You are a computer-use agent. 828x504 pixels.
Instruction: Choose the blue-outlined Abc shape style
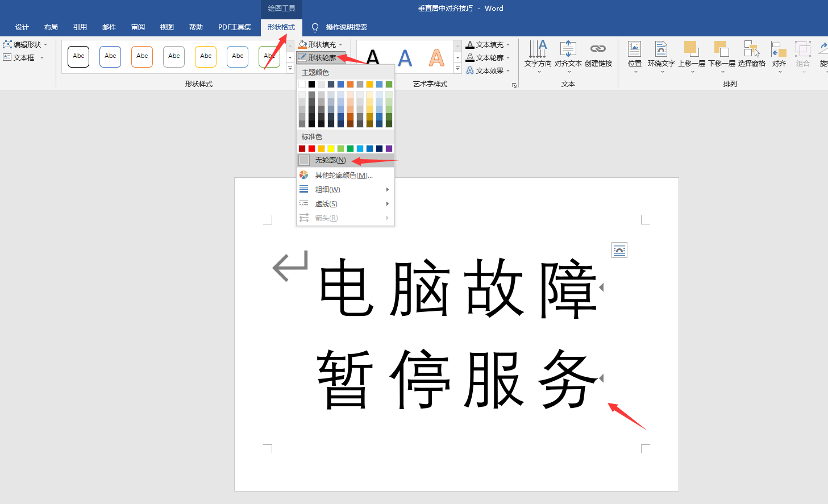(110, 56)
